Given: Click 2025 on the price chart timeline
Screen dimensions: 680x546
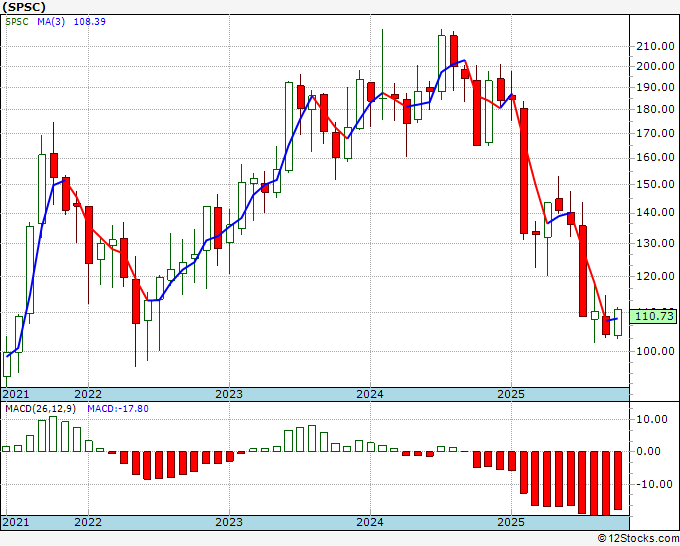Looking at the screenshot, I should coord(511,394).
